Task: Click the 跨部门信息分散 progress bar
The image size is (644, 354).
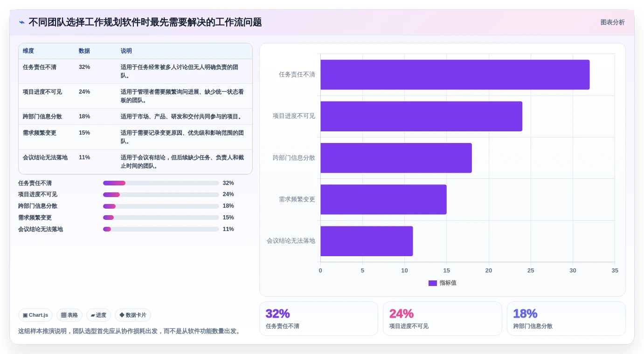Action: [x=161, y=206]
